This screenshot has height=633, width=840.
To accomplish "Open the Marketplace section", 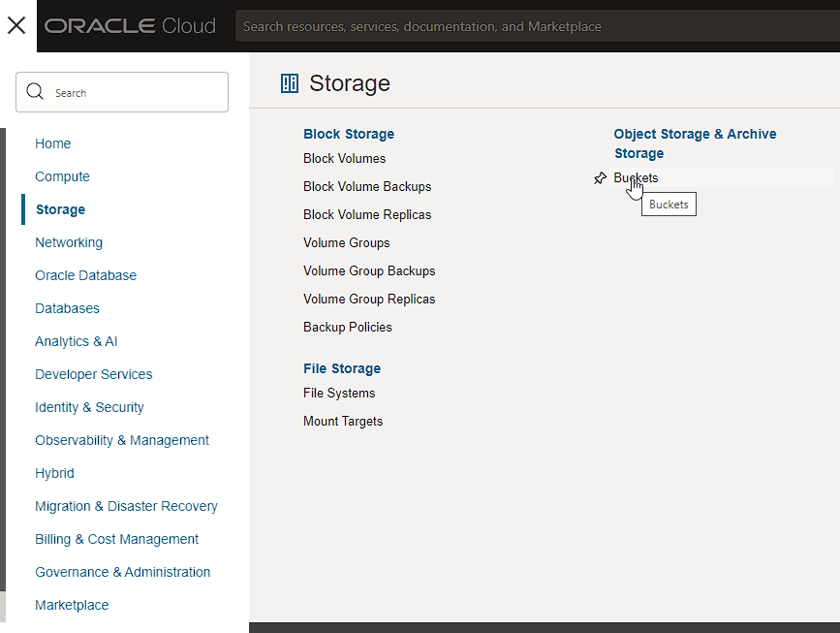I will 72,605.
